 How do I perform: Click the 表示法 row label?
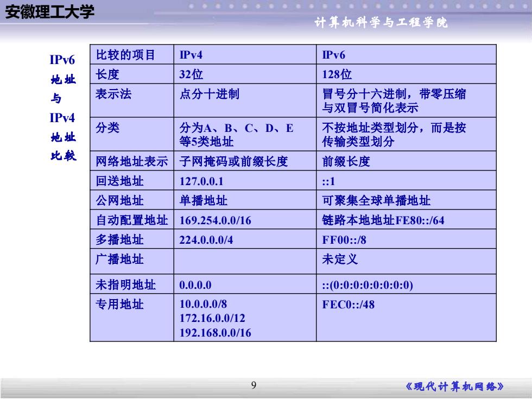(132, 100)
